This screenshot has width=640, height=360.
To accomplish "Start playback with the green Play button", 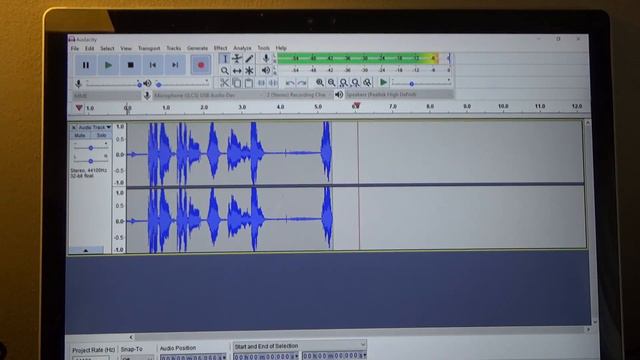I will coord(108,65).
